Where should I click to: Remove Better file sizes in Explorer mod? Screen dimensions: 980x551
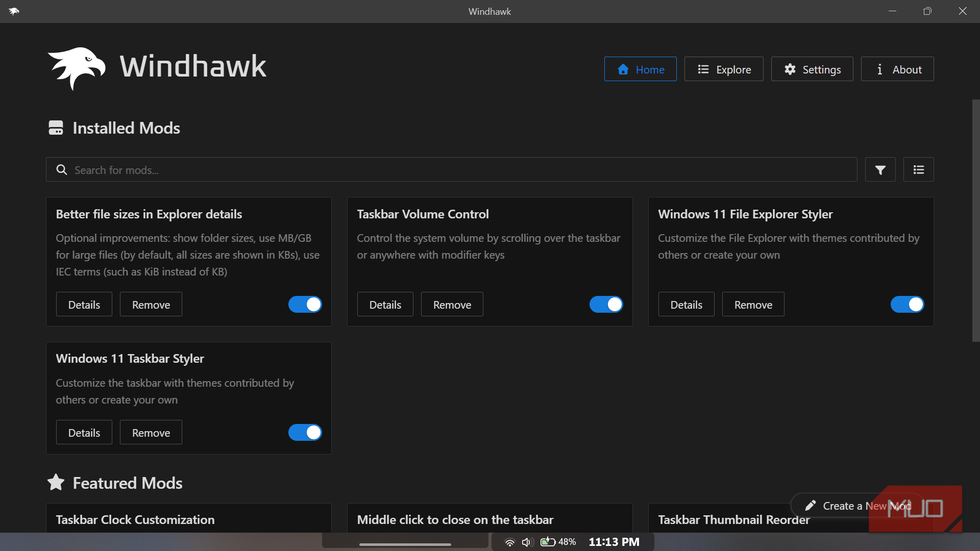(x=151, y=305)
